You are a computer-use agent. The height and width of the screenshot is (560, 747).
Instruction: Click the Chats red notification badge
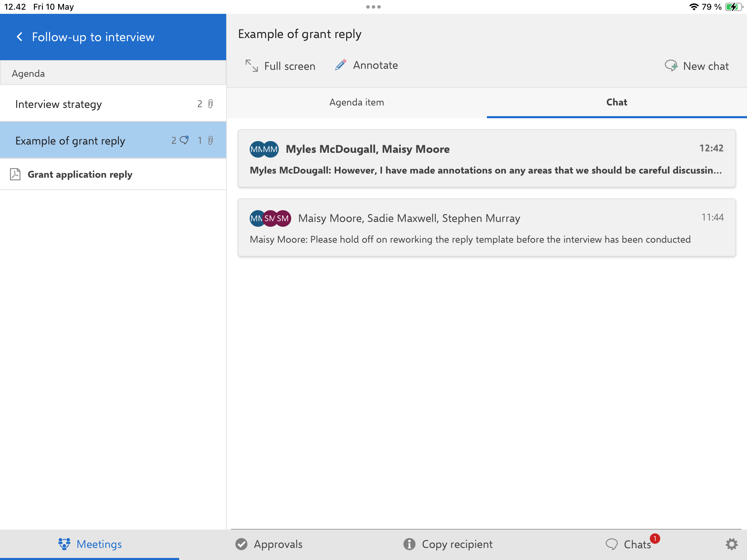click(655, 538)
